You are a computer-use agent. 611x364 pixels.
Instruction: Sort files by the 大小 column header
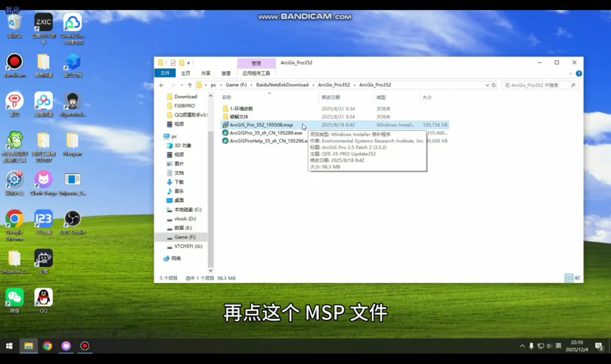pyautogui.click(x=427, y=97)
